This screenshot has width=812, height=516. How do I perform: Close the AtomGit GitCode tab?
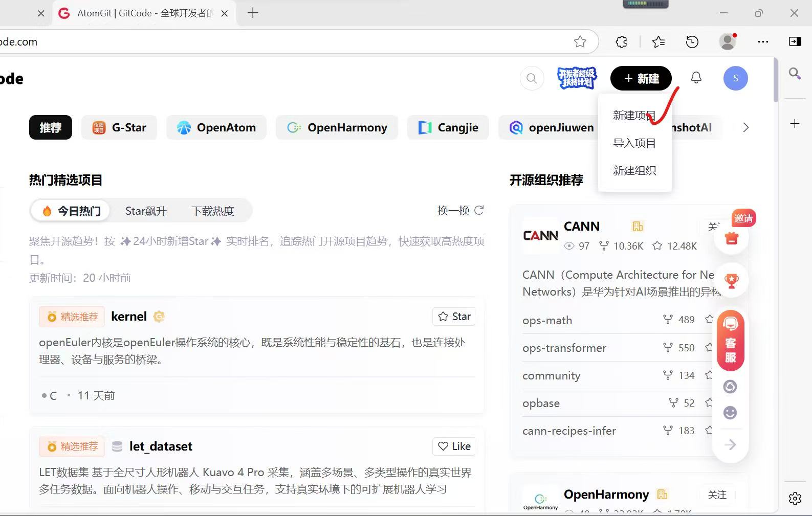pos(224,14)
